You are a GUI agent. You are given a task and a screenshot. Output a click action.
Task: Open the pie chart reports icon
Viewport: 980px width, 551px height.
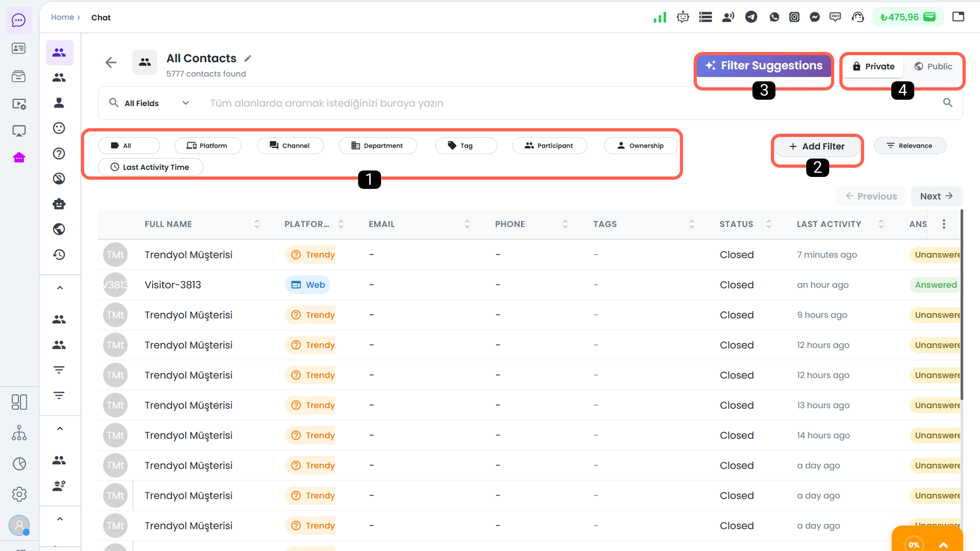19,464
